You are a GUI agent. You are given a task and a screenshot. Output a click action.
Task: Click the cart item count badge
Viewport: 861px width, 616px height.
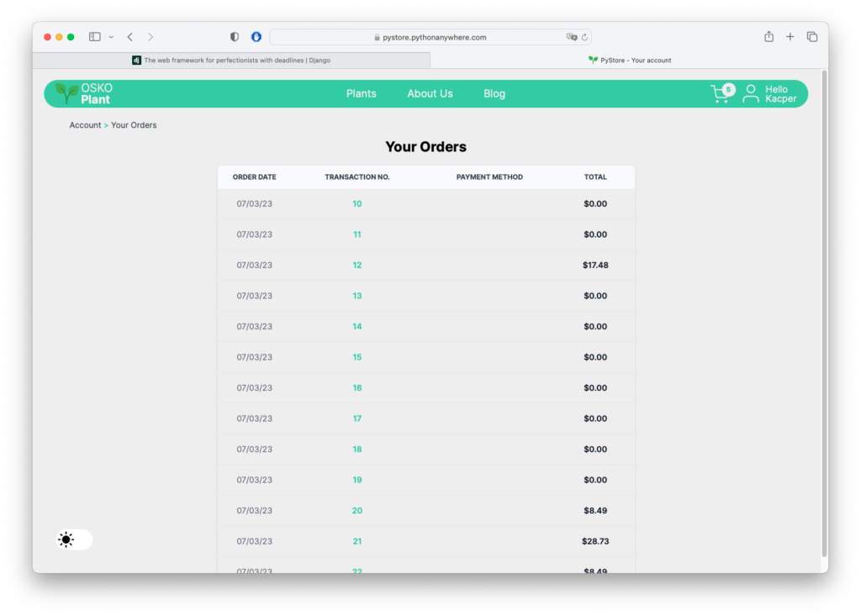click(x=729, y=89)
